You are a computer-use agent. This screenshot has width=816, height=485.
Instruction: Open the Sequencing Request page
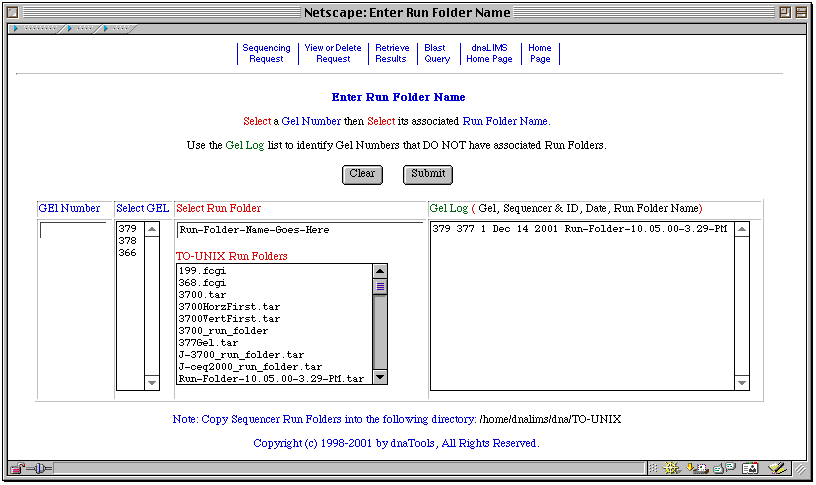click(266, 53)
